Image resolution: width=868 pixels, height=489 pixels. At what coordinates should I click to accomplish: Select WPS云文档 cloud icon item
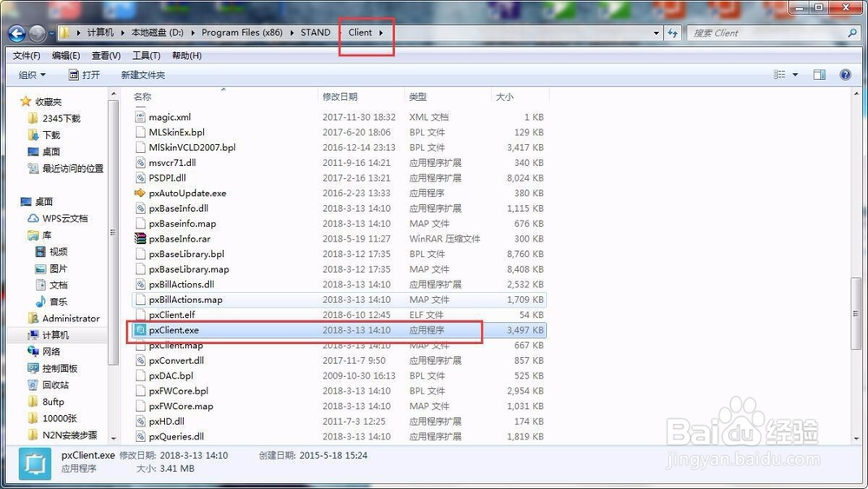pyautogui.click(x=33, y=218)
